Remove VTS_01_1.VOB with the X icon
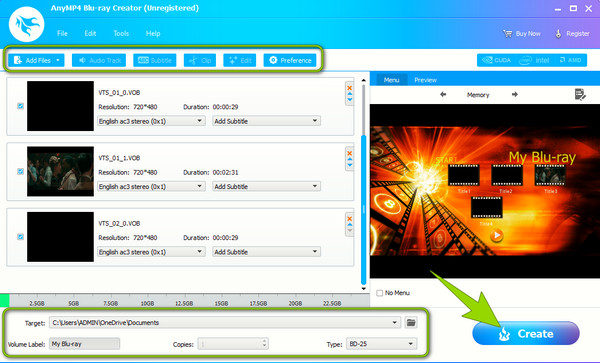Screen dimensions: 600x363 (x=349, y=153)
